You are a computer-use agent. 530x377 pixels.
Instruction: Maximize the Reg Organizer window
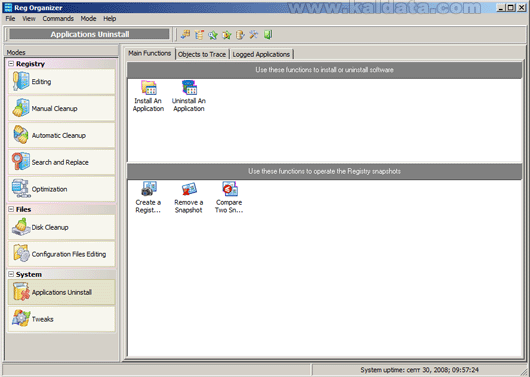510,7
